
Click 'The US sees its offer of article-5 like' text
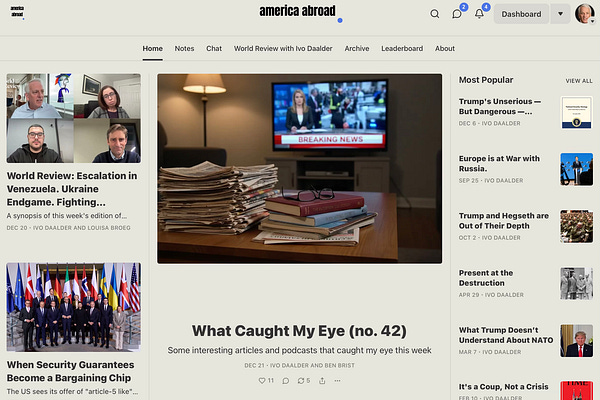pos(72,392)
